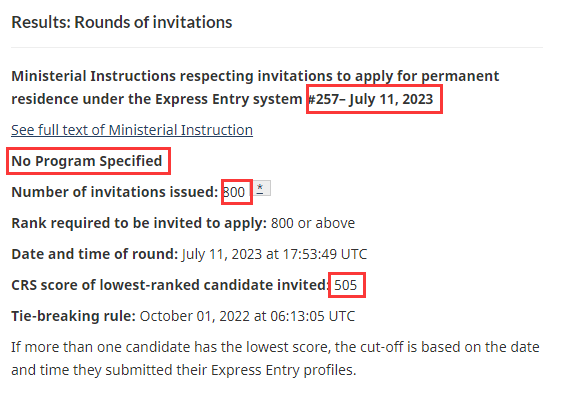Select the October 01, 2022 at 06:13:05 UTC value

point(247,316)
